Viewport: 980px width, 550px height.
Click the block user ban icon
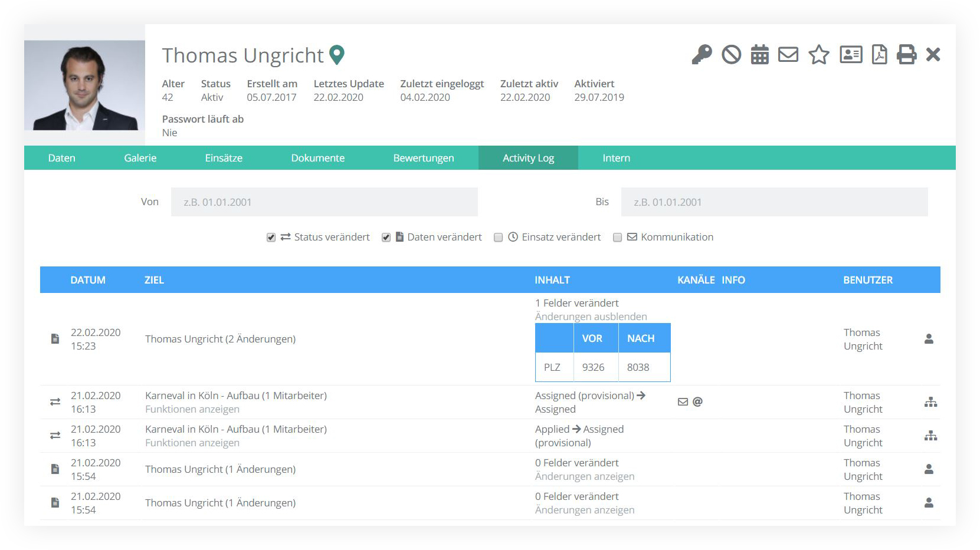[731, 55]
